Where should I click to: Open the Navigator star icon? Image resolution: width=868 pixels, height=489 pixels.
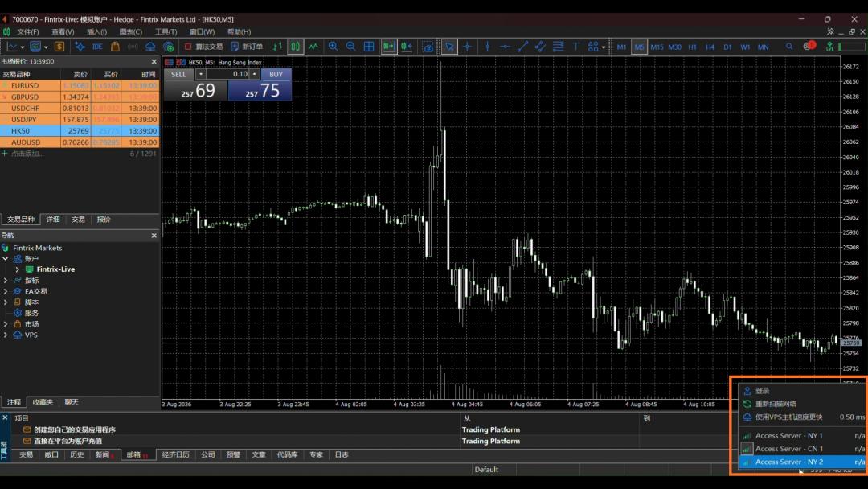80,47
